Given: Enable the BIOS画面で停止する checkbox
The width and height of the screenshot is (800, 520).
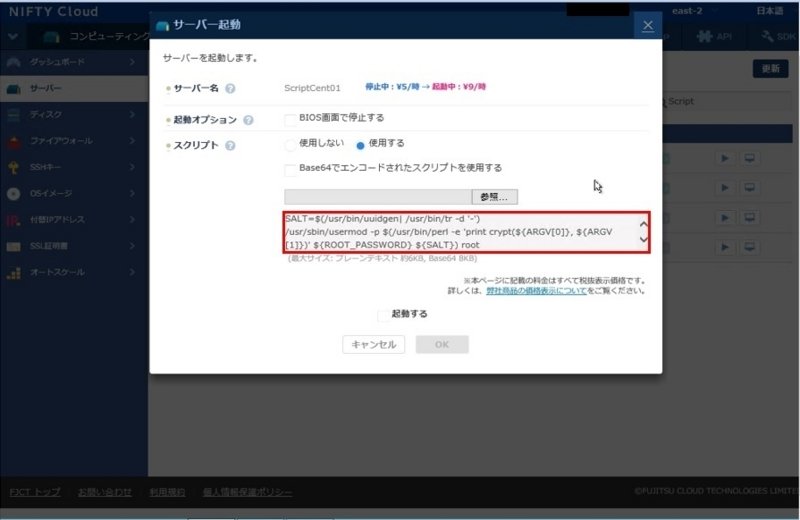Looking at the screenshot, I should point(290,118).
